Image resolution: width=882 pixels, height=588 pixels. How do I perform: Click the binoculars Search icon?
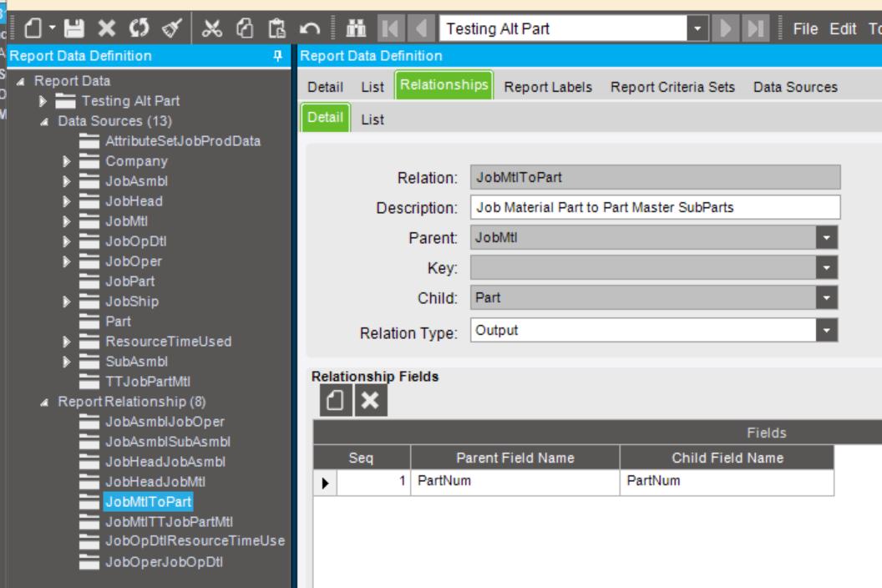point(356,28)
